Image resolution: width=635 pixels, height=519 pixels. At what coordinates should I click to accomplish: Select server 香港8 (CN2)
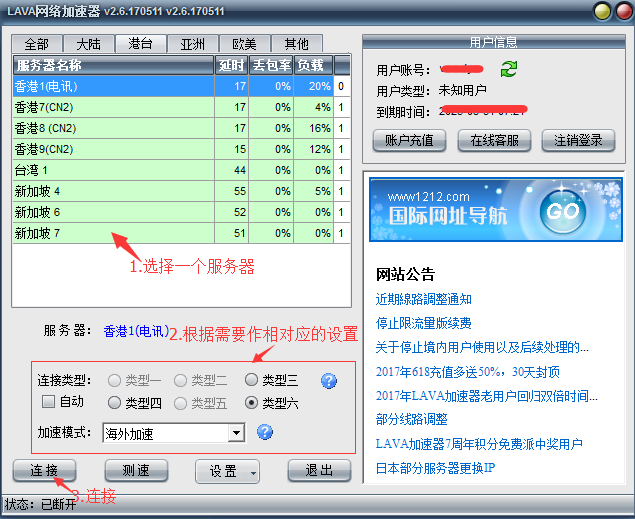click(181, 128)
